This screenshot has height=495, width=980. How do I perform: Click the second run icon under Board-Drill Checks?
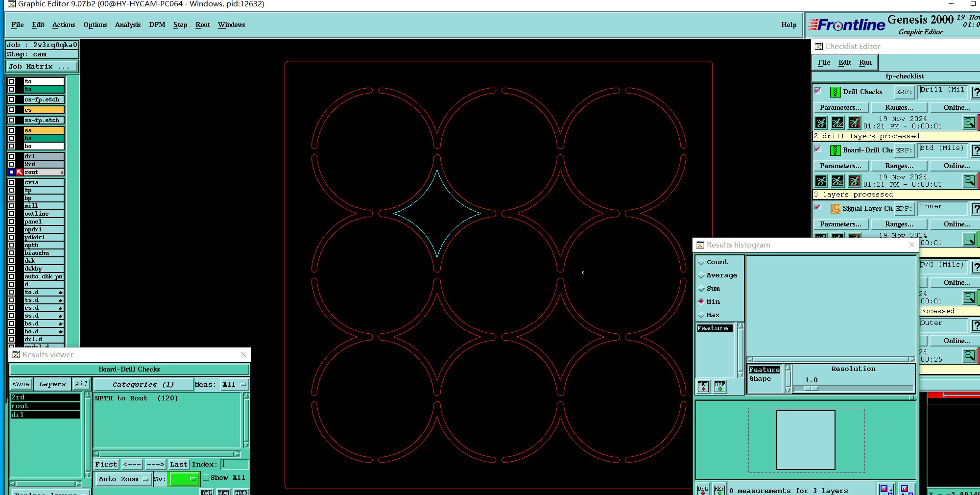click(838, 181)
